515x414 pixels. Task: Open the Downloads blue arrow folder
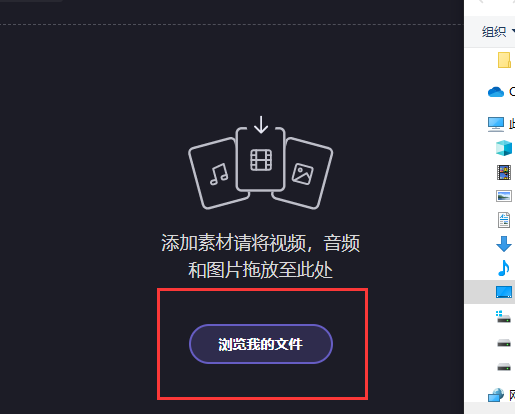(504, 244)
